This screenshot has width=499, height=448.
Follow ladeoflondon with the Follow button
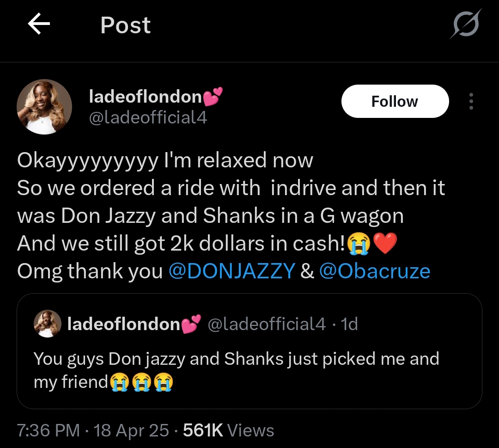coord(395,101)
